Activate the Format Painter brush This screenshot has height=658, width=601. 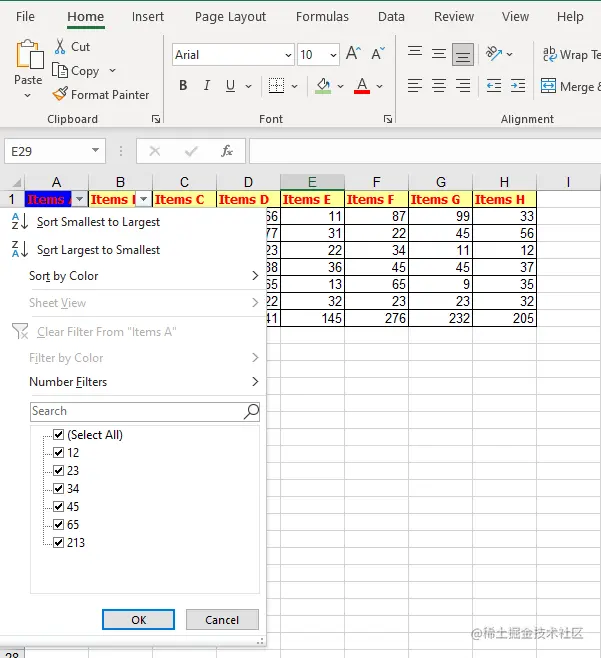(x=60, y=94)
